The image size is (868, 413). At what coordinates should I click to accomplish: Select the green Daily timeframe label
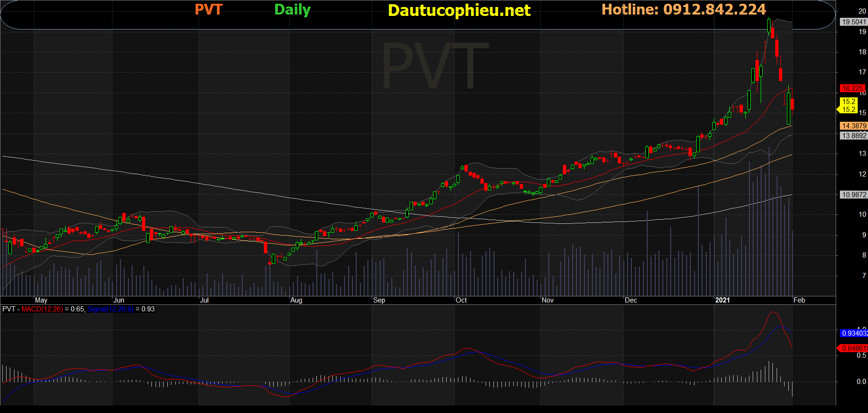tap(292, 10)
